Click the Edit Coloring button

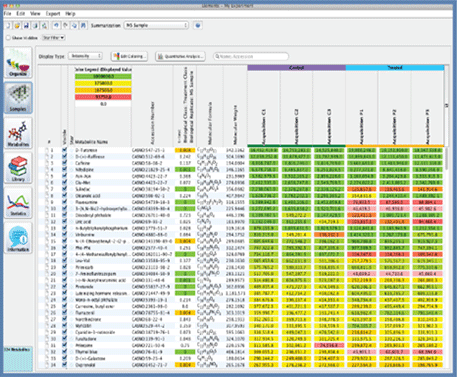click(x=129, y=56)
